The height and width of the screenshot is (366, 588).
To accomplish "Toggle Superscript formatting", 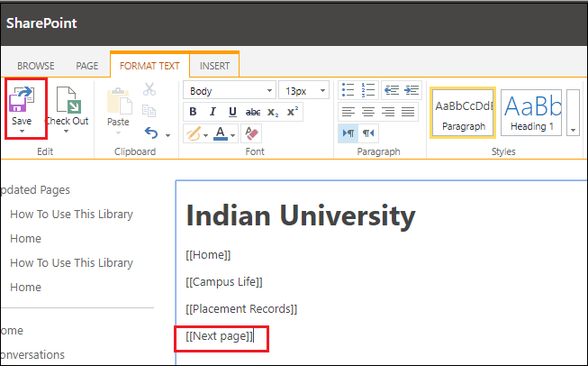I will [293, 112].
